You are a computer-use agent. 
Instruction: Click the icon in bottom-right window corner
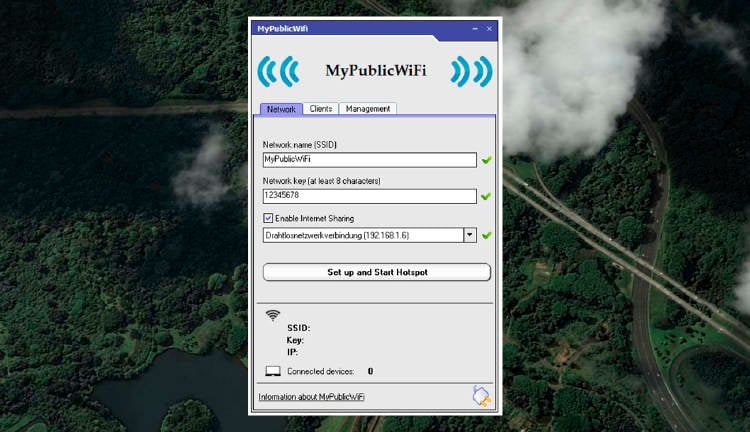click(x=482, y=396)
